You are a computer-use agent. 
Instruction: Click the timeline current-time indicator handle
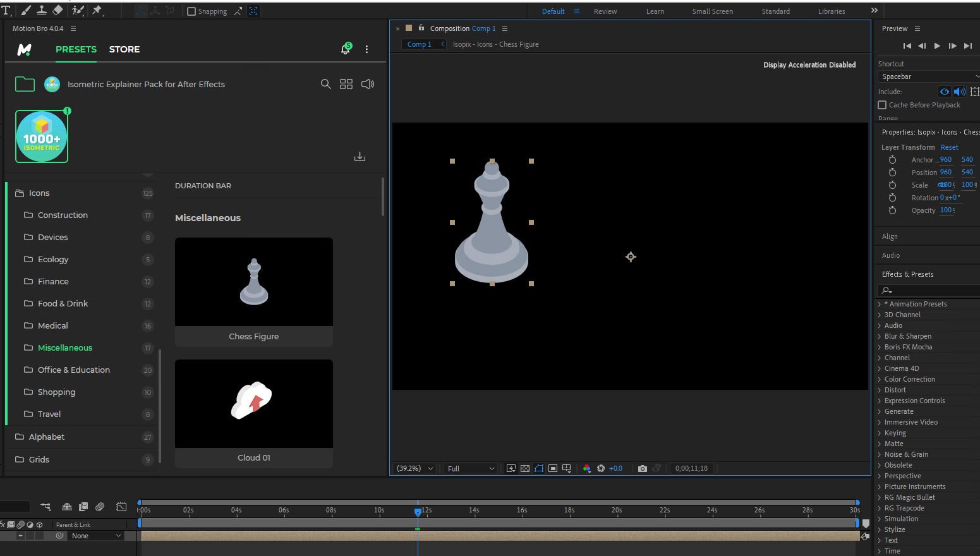[x=418, y=511]
